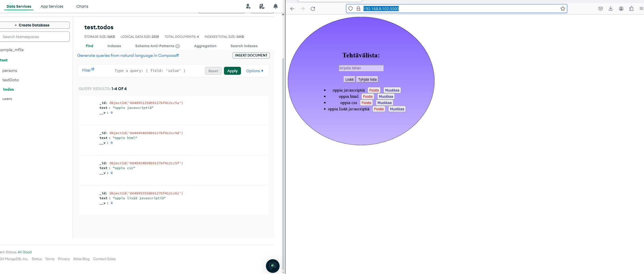This screenshot has width=644, height=274.
Task: Open the browser downloads panel
Action: tap(611, 9)
